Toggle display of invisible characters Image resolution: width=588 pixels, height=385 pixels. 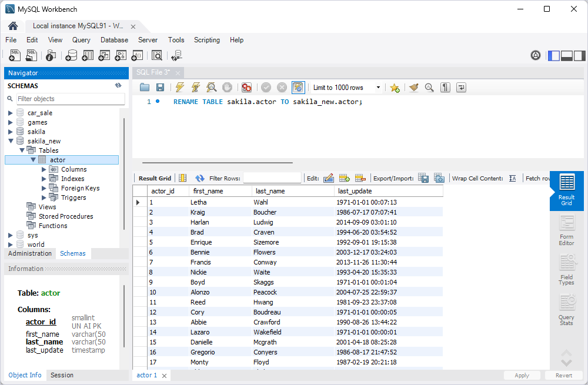click(x=445, y=88)
